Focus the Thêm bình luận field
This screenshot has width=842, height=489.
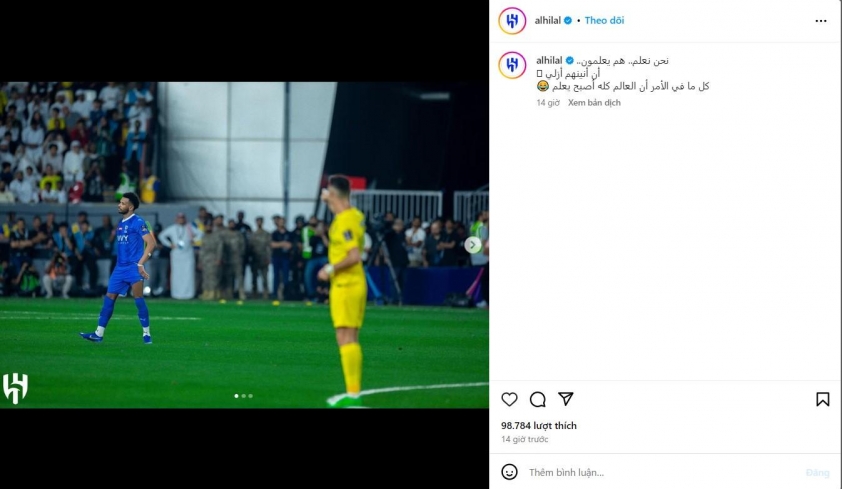coord(664,472)
